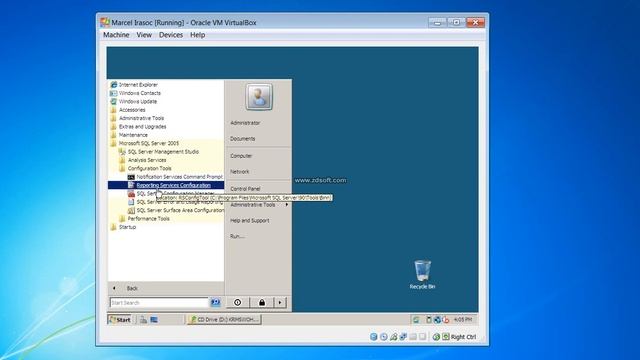Expand the Maintenance folder
This screenshot has width=640, height=360.
coord(133,135)
